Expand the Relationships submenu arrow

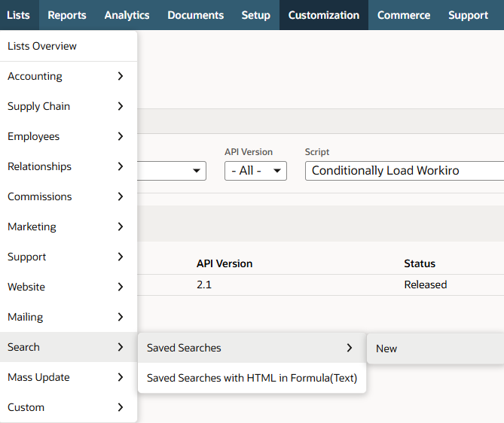point(121,166)
